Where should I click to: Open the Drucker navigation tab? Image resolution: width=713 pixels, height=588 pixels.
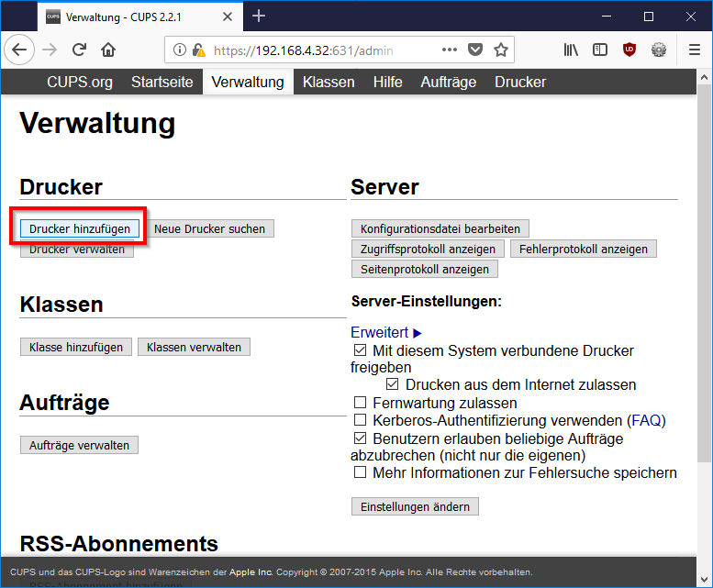(520, 82)
